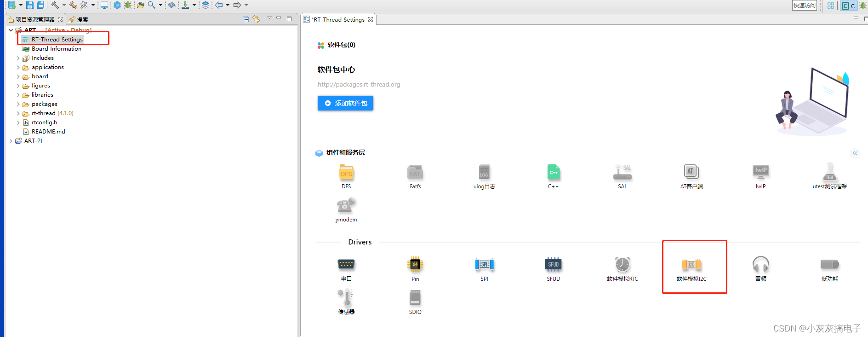The image size is (868, 337).
Task: Click the hammer Build icon
Action: point(55,5)
